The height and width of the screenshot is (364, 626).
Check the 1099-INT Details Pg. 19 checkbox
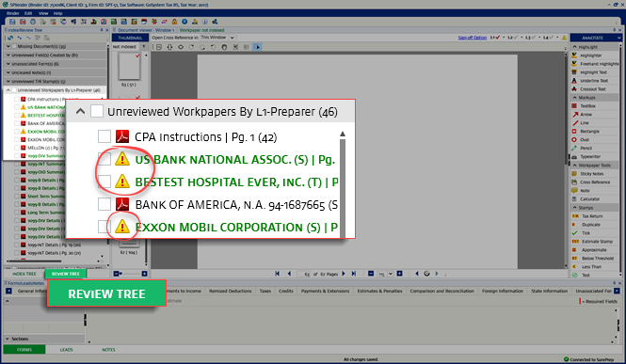click(x=17, y=245)
